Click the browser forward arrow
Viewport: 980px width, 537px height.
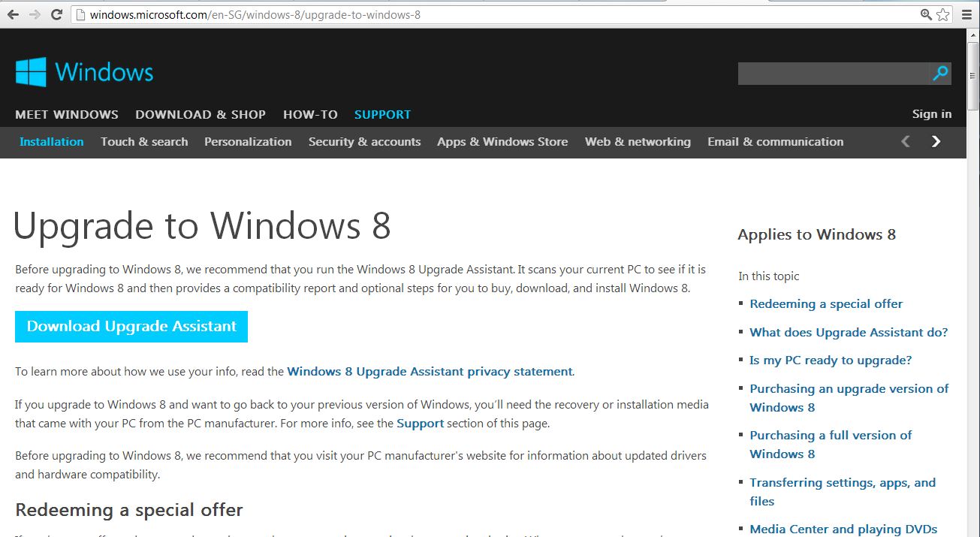35,14
